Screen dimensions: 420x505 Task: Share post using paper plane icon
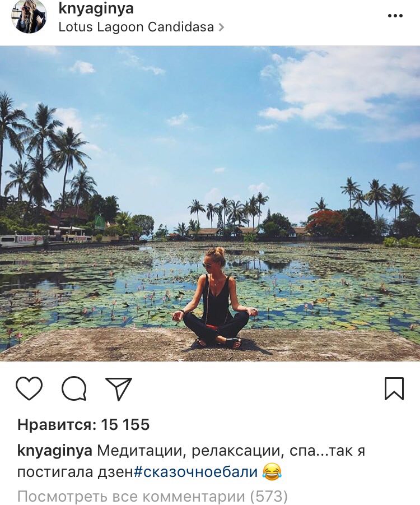point(119,388)
